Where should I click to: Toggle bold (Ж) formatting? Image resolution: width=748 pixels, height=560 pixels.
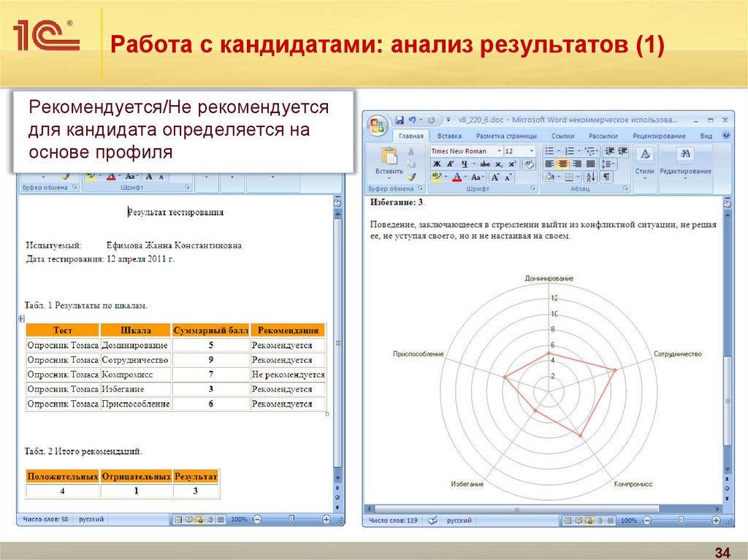coord(437,164)
